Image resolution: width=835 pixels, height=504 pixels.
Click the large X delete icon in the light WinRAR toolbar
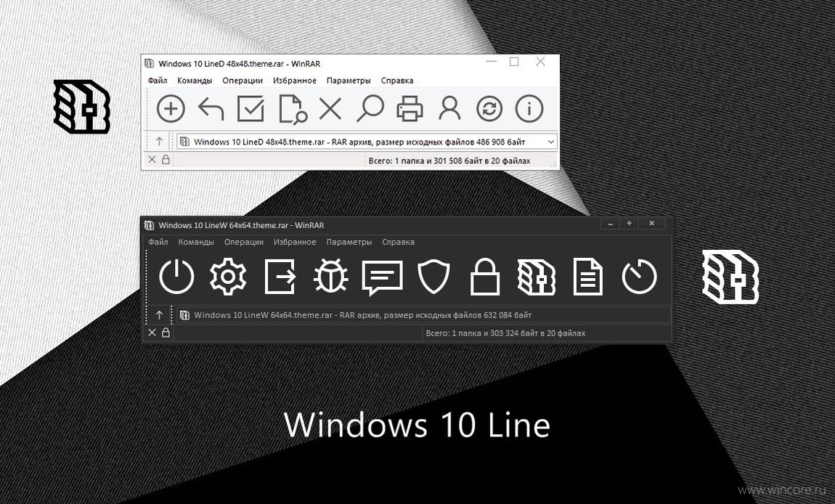coord(330,109)
